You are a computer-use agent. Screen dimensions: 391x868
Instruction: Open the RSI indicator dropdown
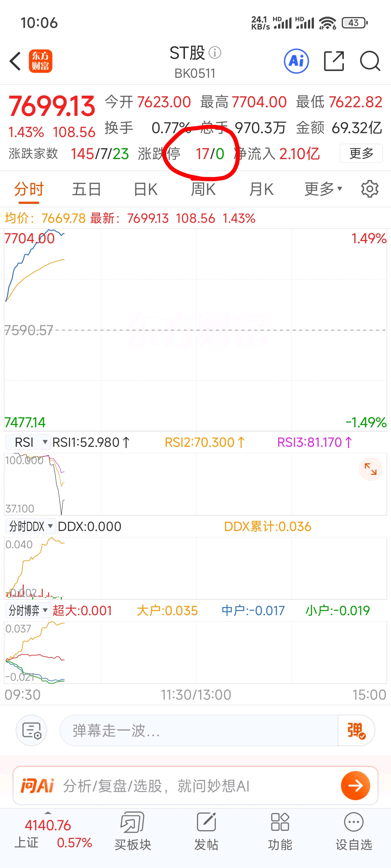coord(28,442)
